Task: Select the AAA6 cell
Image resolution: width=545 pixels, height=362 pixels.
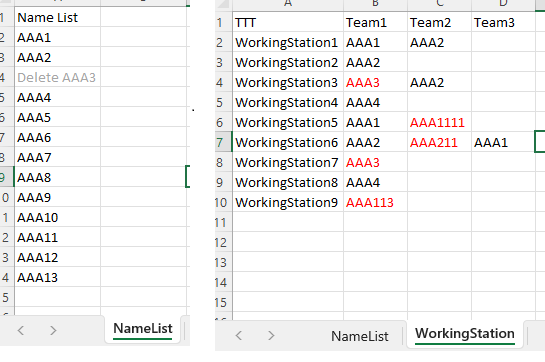Action: click(x=57, y=137)
